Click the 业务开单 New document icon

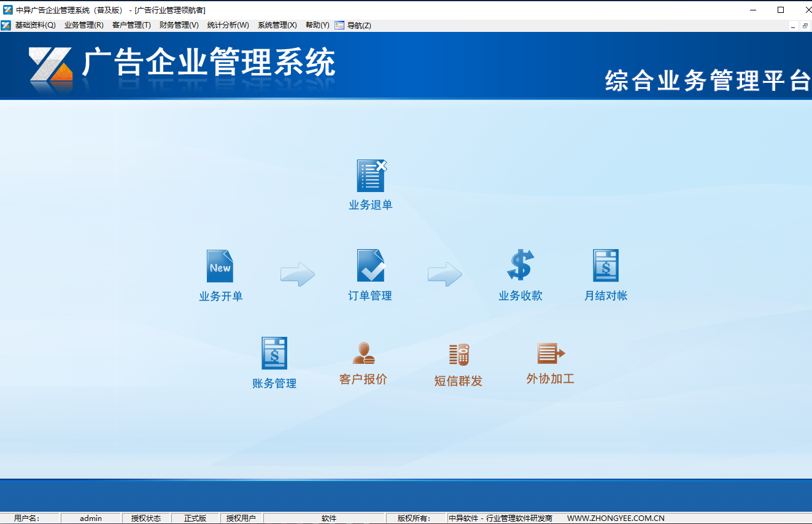click(220, 266)
